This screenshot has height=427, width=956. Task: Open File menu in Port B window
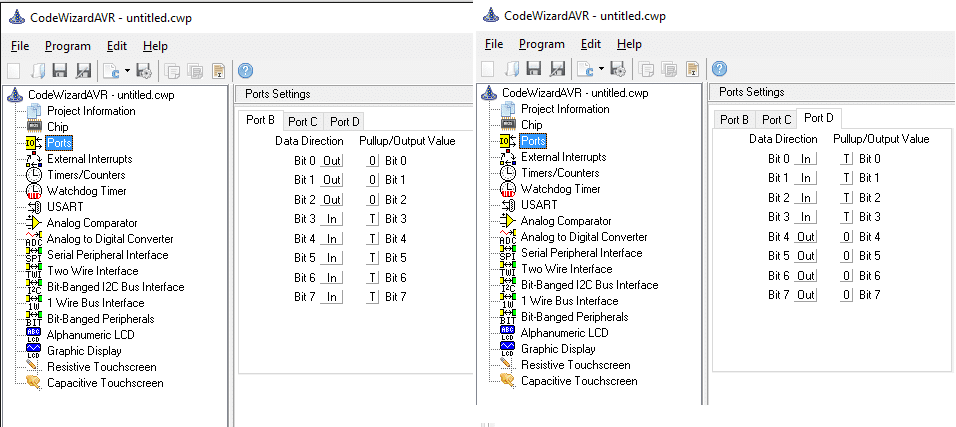(x=20, y=46)
